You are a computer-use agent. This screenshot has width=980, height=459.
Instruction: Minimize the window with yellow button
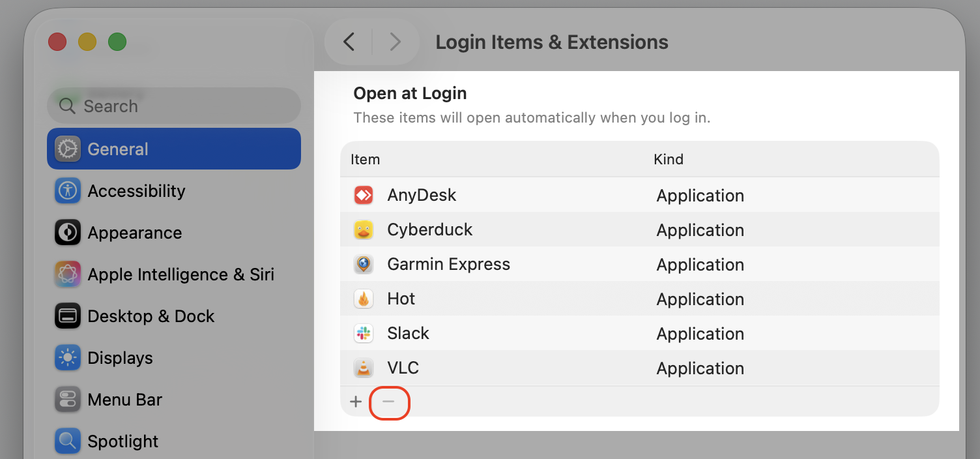87,42
